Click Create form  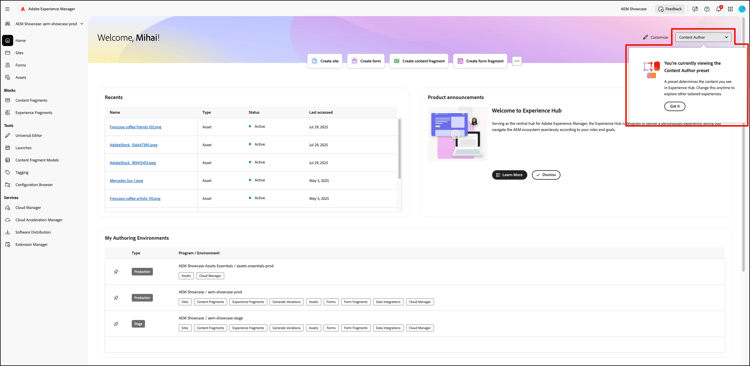(x=366, y=61)
